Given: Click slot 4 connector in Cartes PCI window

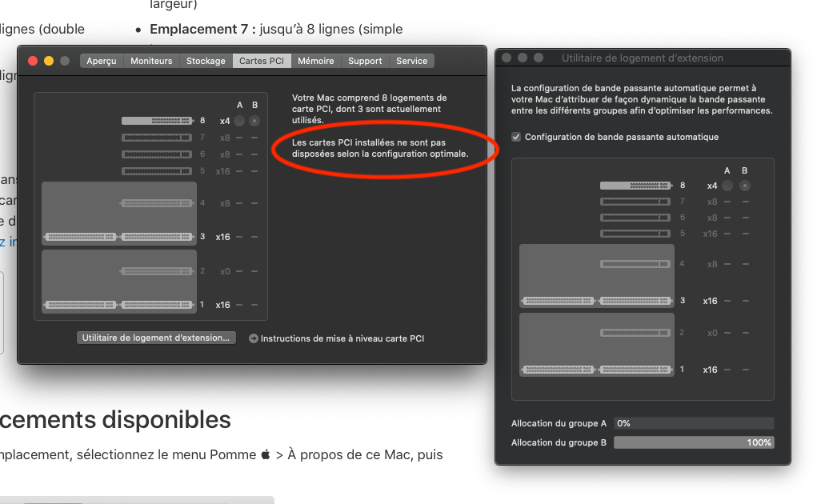Looking at the screenshot, I should pos(157,203).
